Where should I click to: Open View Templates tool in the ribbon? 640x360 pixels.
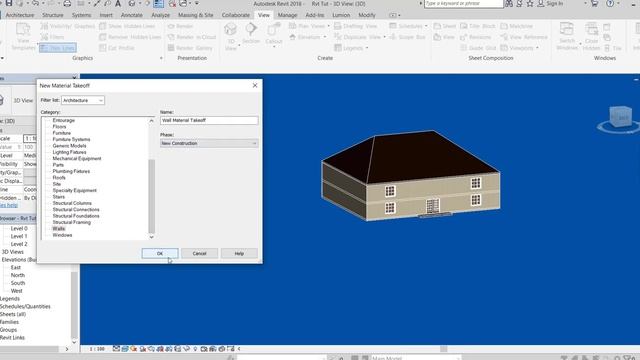(23, 36)
